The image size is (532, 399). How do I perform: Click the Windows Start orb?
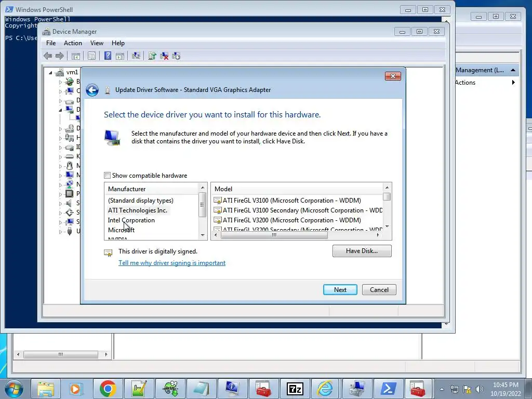coord(14,389)
